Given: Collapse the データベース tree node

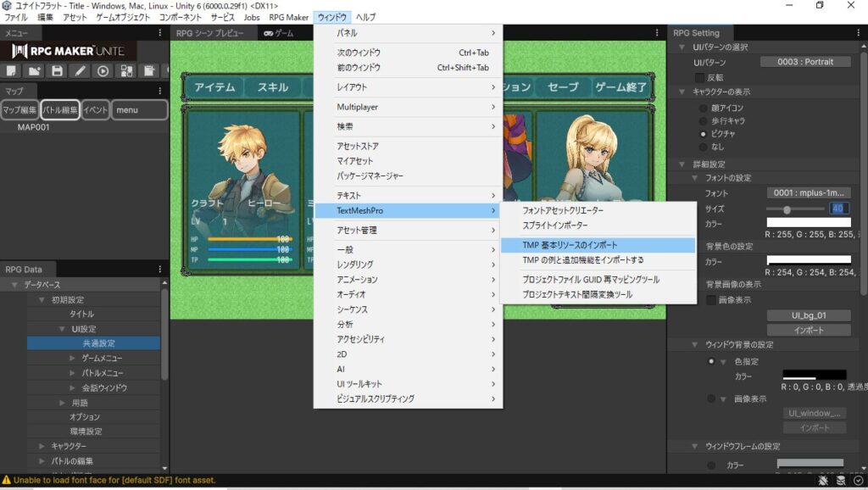Looking at the screenshot, I should pos(15,285).
